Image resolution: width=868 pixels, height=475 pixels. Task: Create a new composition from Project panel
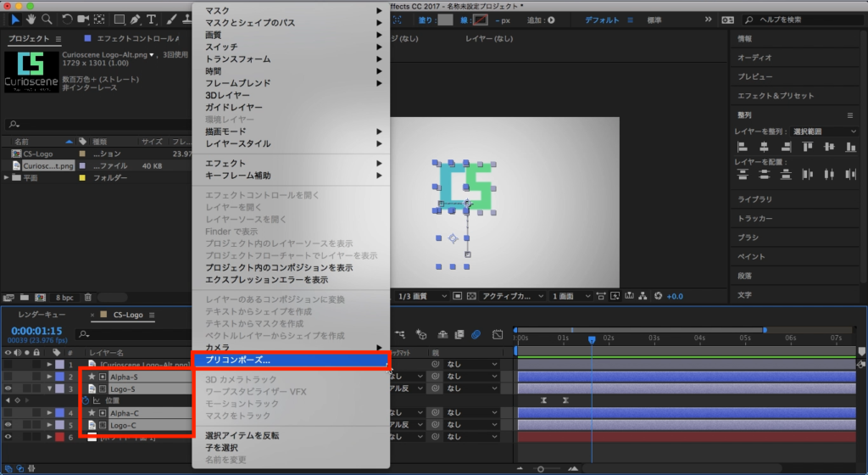[40, 297]
